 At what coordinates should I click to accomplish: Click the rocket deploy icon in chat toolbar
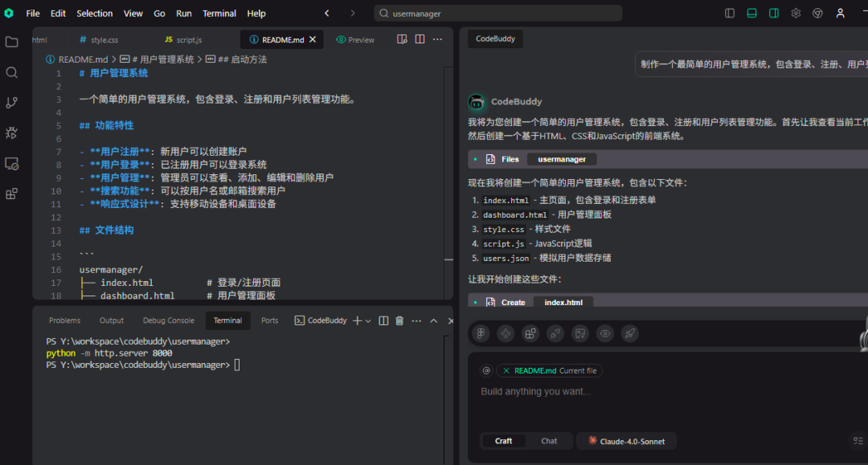(630, 333)
